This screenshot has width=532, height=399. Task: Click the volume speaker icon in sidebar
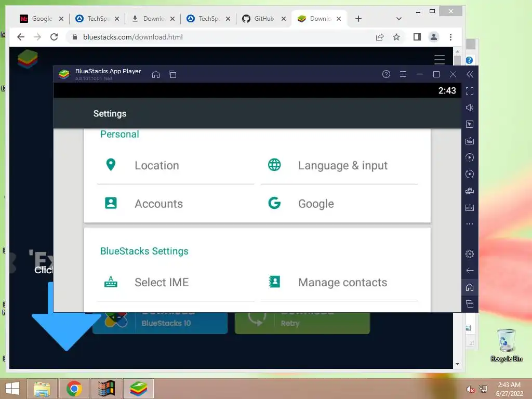[x=470, y=108]
